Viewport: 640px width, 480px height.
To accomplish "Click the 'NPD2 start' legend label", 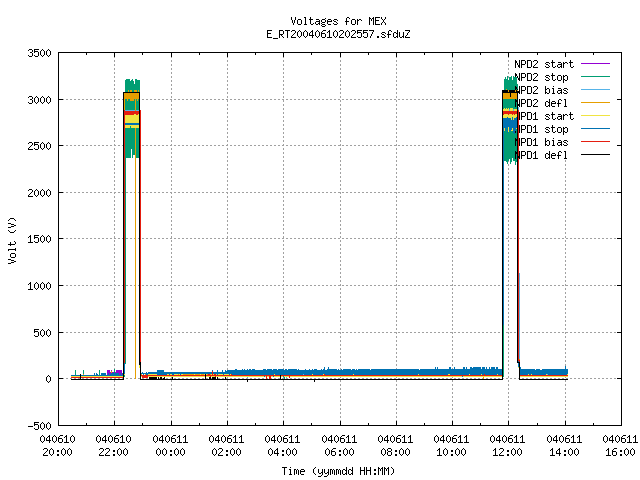I will [x=544, y=64].
